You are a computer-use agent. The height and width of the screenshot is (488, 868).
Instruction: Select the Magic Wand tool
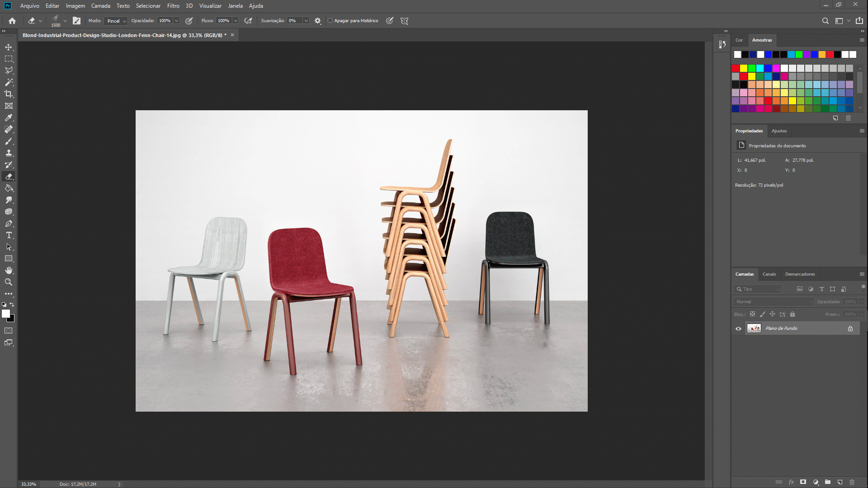coord(9,82)
